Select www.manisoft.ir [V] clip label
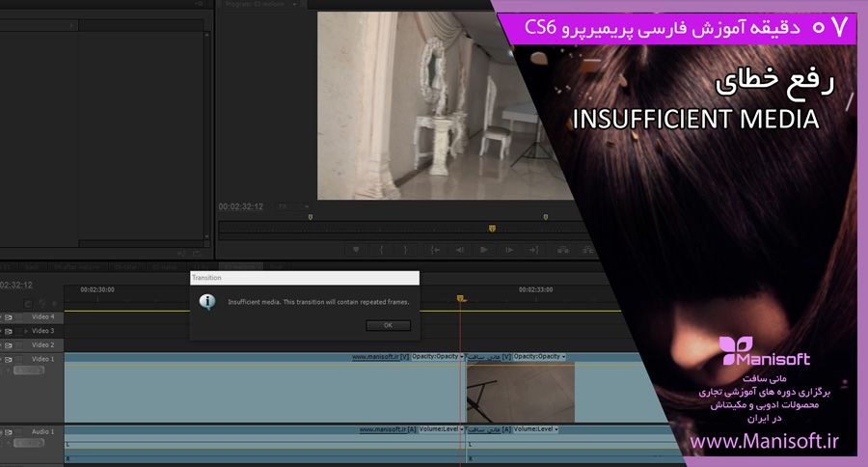This screenshot has height=467, width=868. (x=380, y=357)
